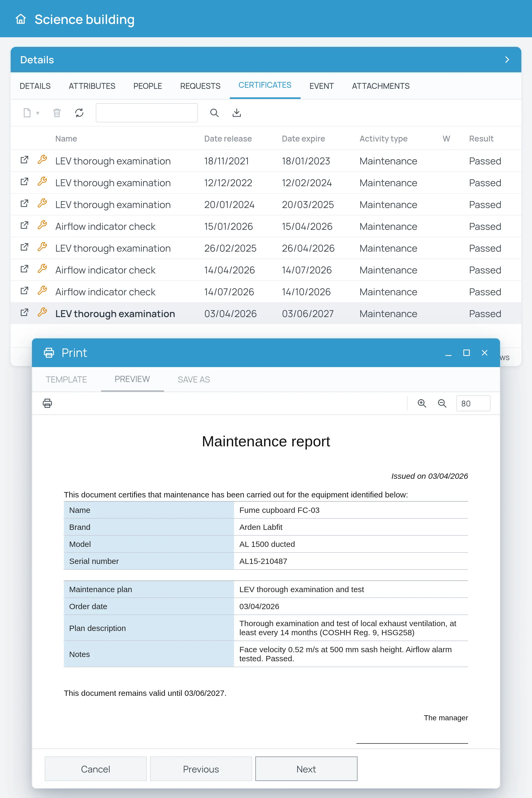This screenshot has width=532, height=798.
Task: Click the zoom percentage field showing 80
Action: point(473,403)
